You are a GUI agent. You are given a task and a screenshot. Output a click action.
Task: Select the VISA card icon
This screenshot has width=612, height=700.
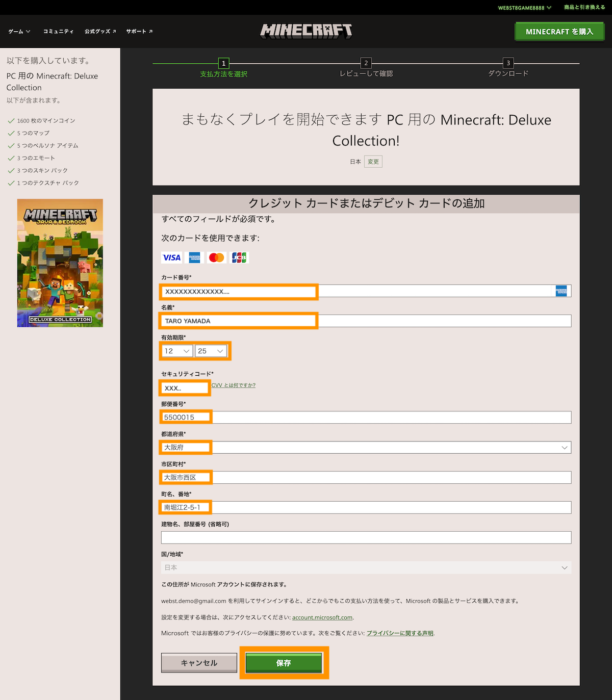171,257
